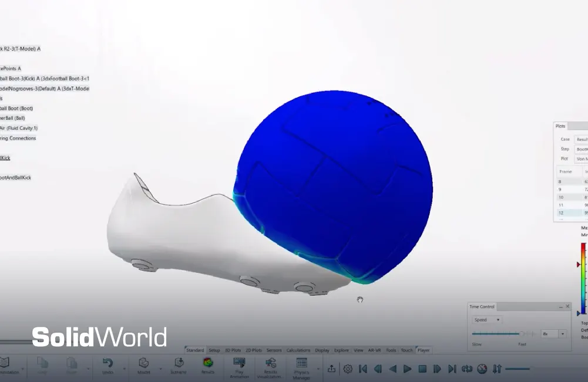Image resolution: width=588 pixels, height=382 pixels.
Task: Select frame 8 row in Plots
Action: click(x=571, y=182)
